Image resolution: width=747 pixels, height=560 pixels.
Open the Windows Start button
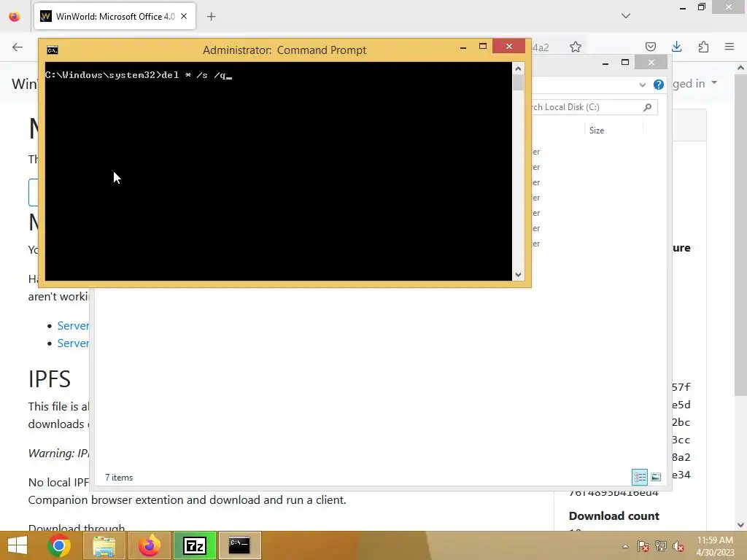18,545
